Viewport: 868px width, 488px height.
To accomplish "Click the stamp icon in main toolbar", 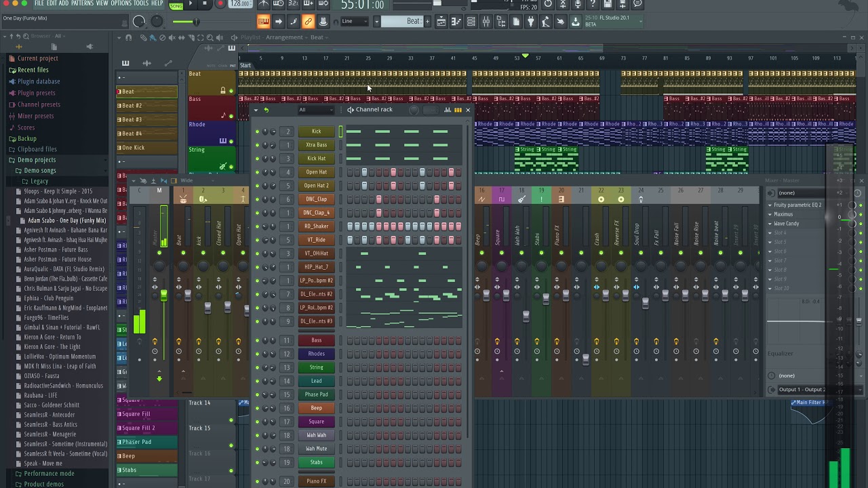I will [x=323, y=22].
